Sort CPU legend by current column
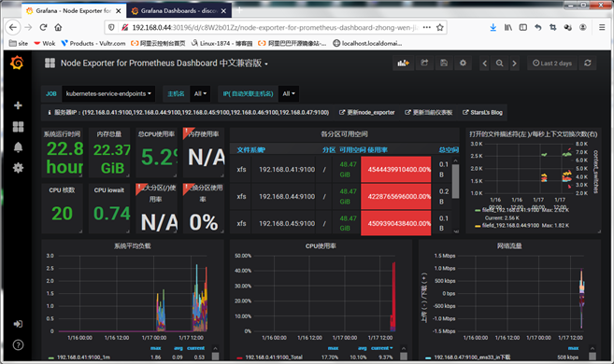 [x=382, y=348]
